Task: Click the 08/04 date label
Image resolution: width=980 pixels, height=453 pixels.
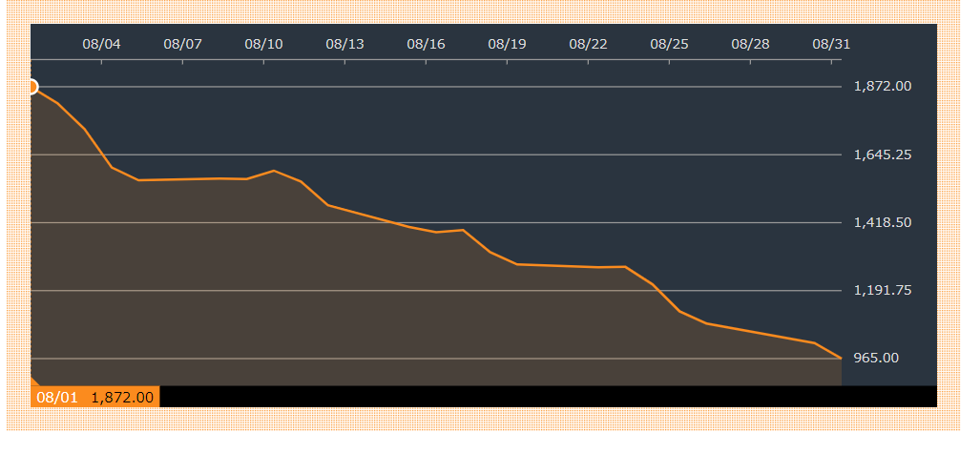Action: tap(101, 44)
